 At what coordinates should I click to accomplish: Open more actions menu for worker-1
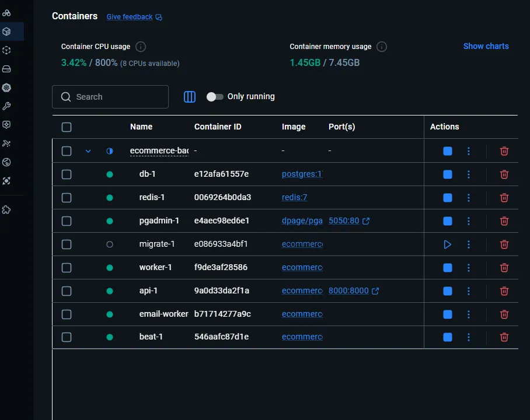[x=469, y=268]
